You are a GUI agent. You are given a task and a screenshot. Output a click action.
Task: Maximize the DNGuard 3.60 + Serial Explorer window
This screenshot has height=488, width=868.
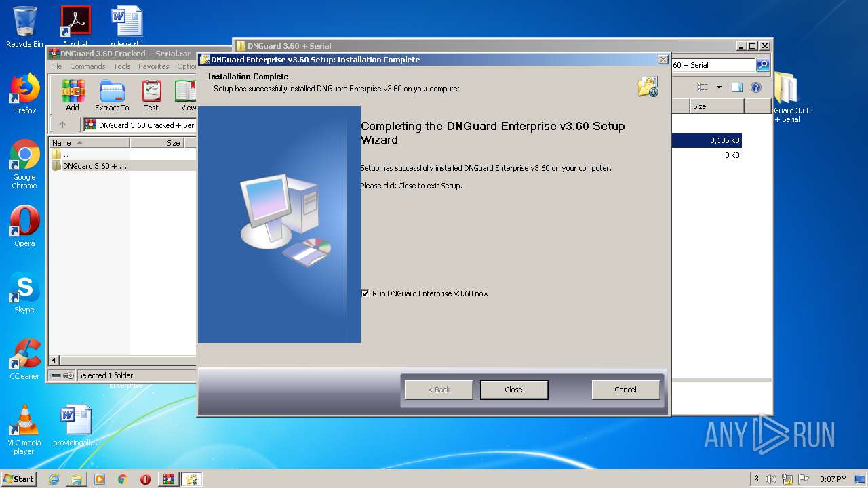pyautogui.click(x=752, y=46)
